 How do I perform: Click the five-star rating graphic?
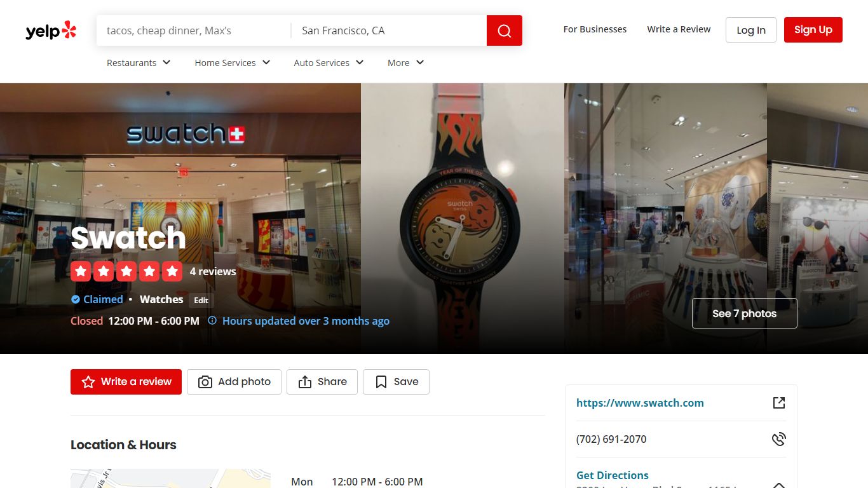coord(126,271)
